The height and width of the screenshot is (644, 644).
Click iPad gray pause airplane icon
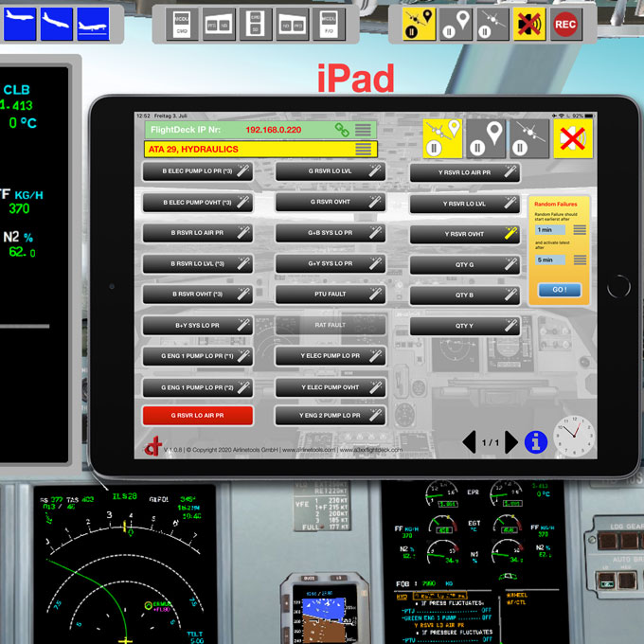click(529, 138)
